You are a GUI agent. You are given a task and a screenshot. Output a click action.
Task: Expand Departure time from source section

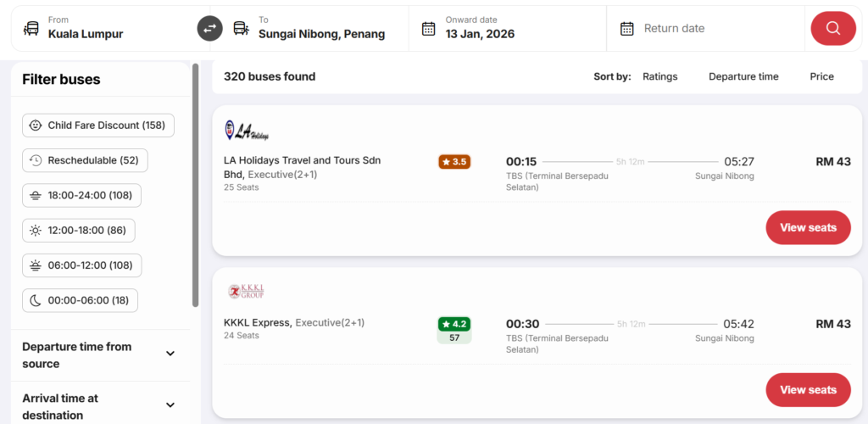[170, 354]
